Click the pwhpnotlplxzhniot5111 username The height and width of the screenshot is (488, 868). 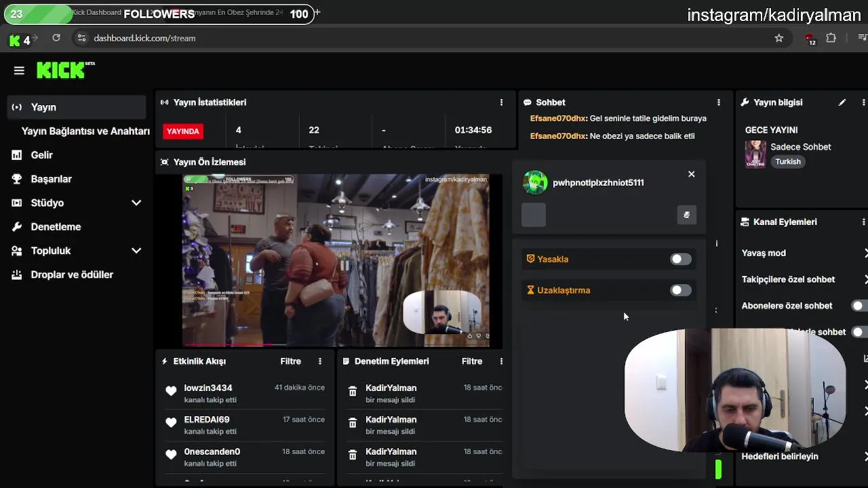pyautogui.click(x=598, y=182)
